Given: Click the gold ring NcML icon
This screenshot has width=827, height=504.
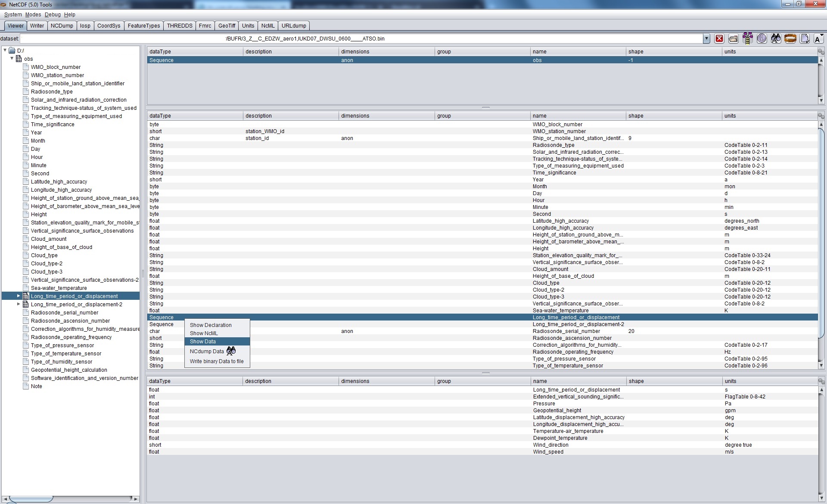Looking at the screenshot, I should (790, 39).
